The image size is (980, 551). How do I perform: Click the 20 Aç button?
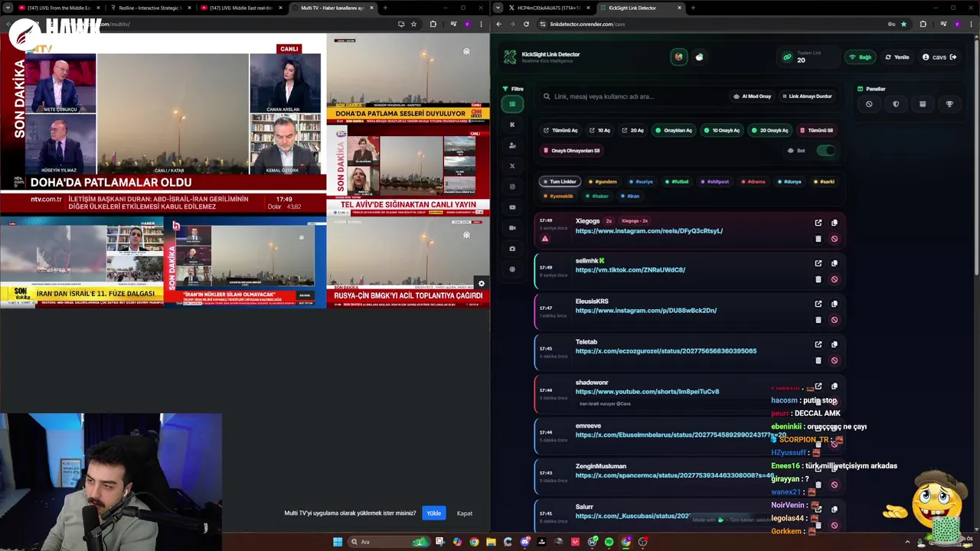point(633,130)
